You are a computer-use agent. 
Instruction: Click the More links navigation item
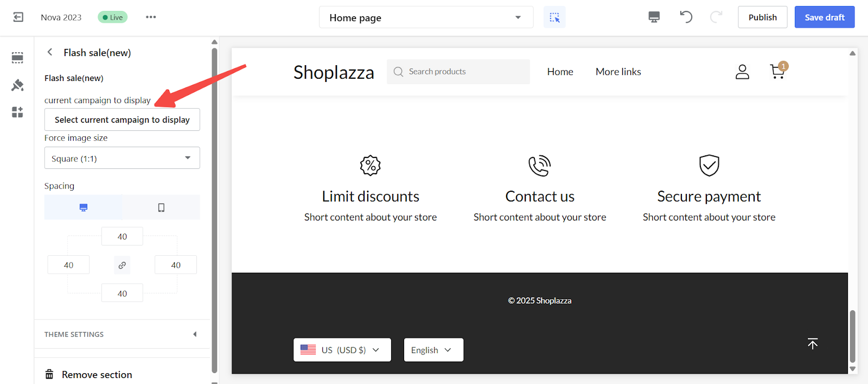click(618, 72)
